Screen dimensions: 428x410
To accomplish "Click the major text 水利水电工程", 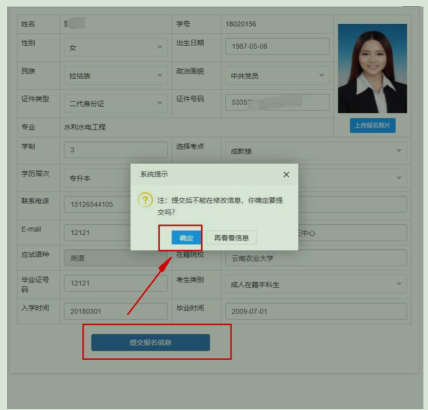I will click(x=85, y=127).
